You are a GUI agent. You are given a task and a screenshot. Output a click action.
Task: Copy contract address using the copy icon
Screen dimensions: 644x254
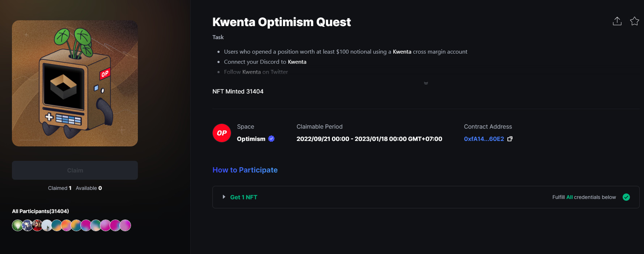tap(510, 139)
